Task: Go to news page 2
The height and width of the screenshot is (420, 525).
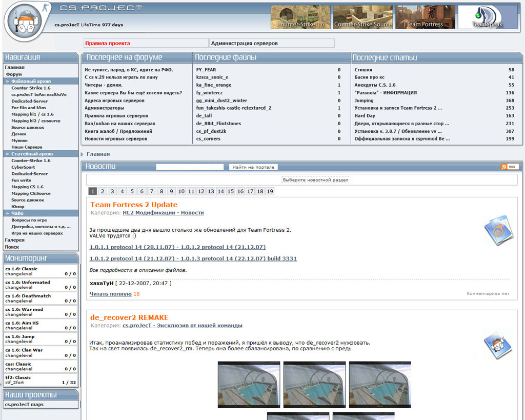Action: 103,191
